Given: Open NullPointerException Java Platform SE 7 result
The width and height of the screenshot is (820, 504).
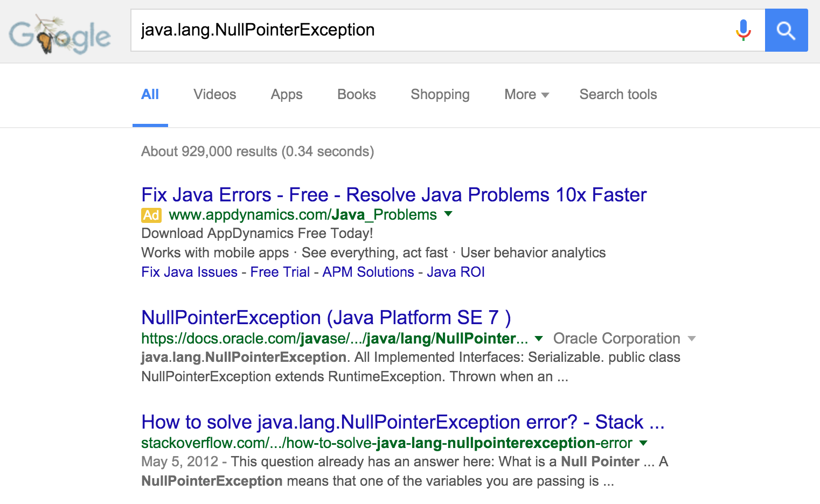Looking at the screenshot, I should pos(326,318).
